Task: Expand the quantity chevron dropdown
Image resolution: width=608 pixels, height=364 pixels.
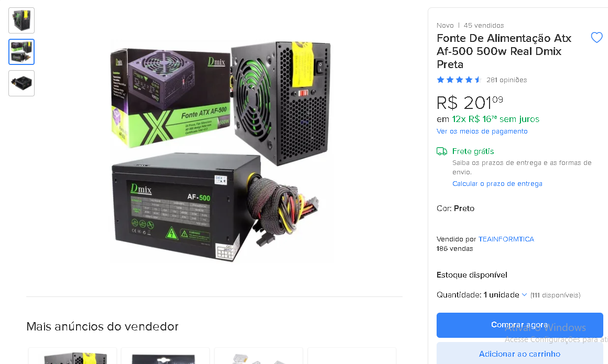Action: pyautogui.click(x=524, y=295)
